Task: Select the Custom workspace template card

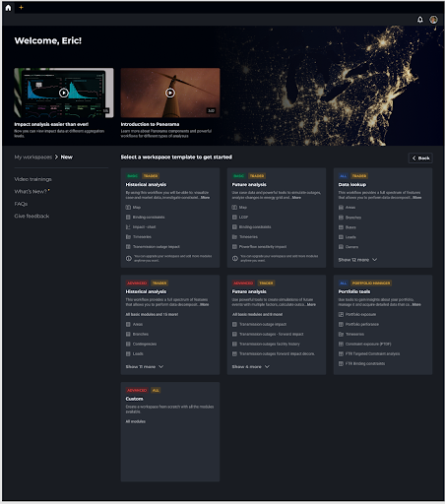Action: point(170,431)
